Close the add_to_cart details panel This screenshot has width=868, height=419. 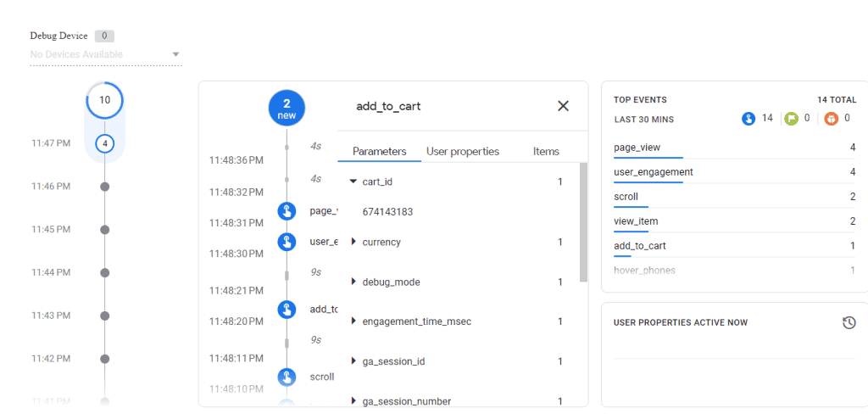[563, 106]
